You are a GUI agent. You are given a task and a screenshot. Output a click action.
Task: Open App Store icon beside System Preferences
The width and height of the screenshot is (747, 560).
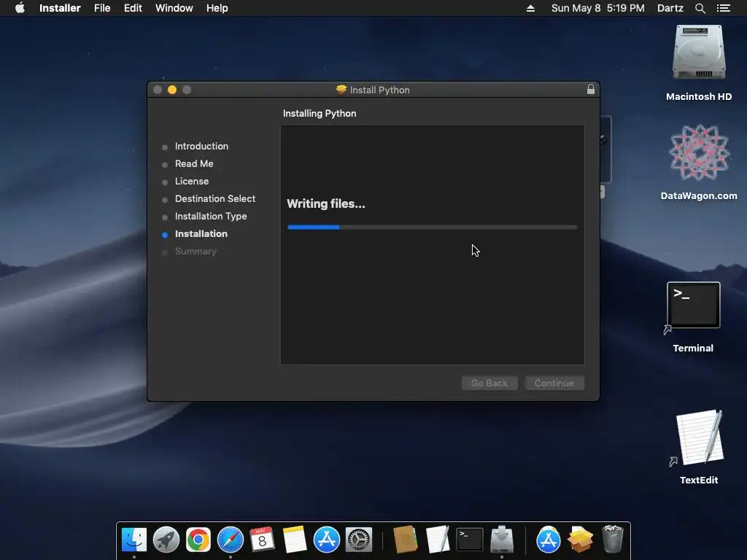pos(326,540)
